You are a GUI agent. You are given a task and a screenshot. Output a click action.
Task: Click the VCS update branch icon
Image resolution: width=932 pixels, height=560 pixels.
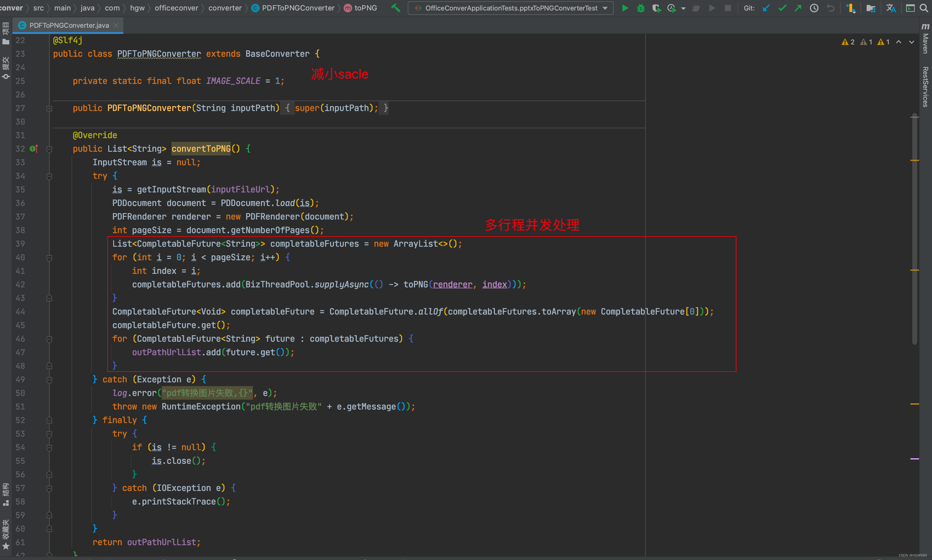[851, 8]
